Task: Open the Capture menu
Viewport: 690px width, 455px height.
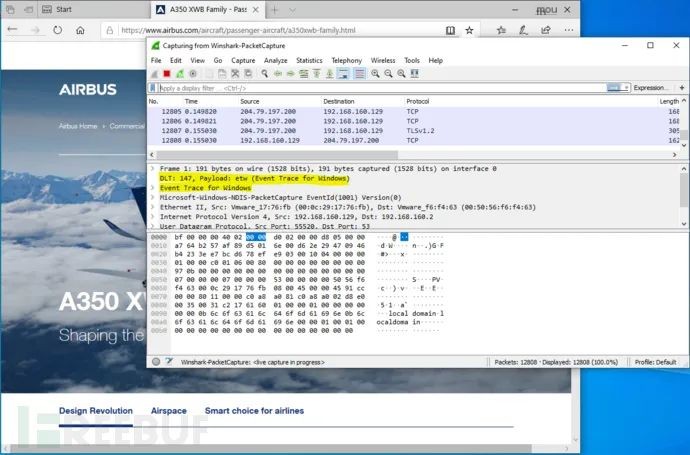Action: click(243, 60)
